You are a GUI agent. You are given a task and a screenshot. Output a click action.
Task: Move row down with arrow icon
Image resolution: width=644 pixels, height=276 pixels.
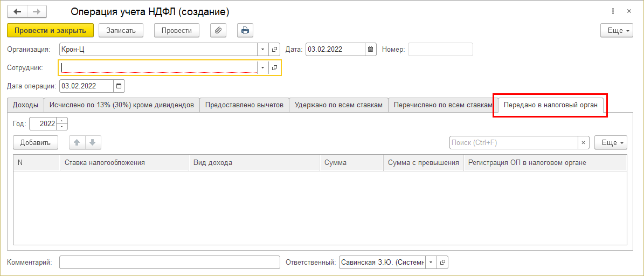coord(92,142)
